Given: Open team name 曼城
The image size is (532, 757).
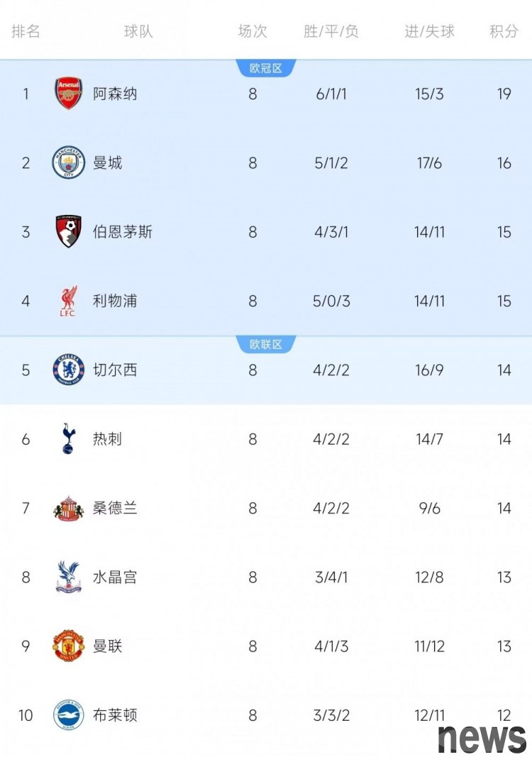Looking at the screenshot, I should [x=108, y=163].
